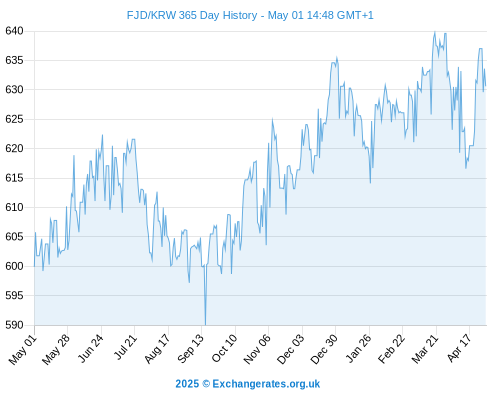This screenshot has width=495, height=400.
Task: Click the 590 y-axis value label
Action: [14, 325]
